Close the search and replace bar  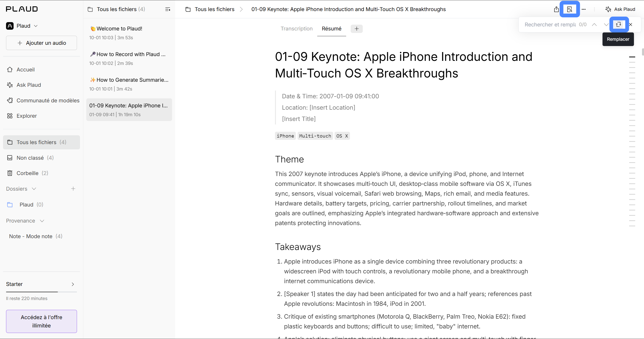[631, 25]
